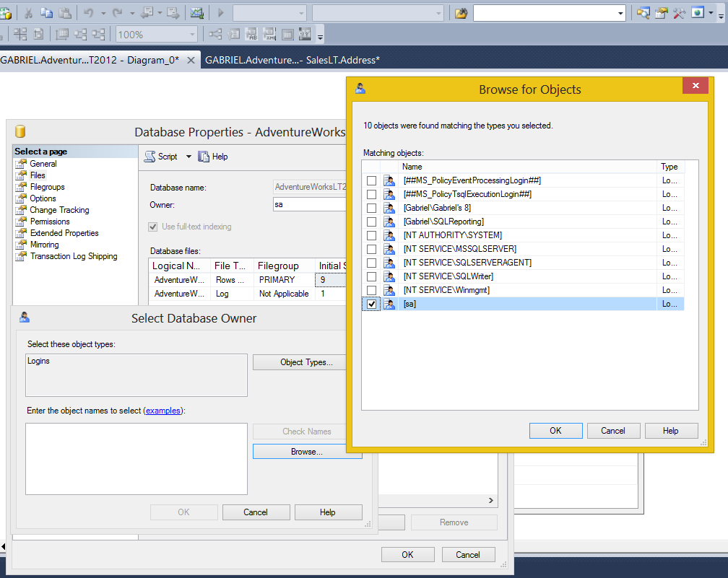The height and width of the screenshot is (578, 728).
Task: Click the Help icon in Database Properties
Action: tap(204, 157)
